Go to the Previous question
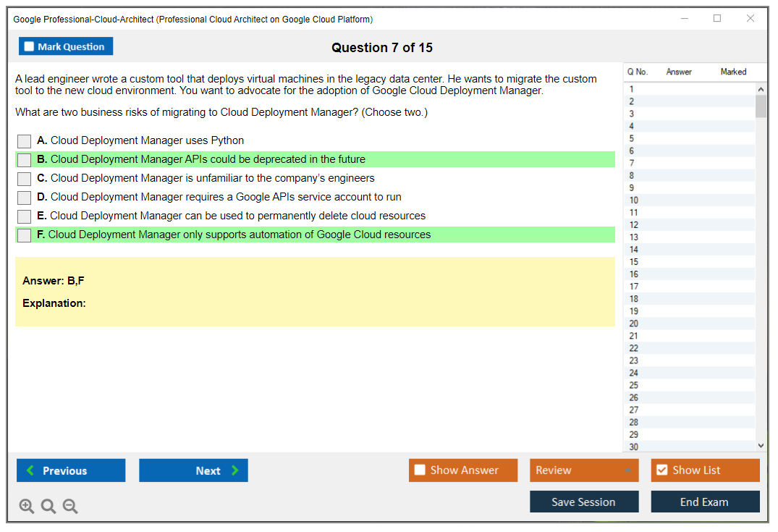 71,470
